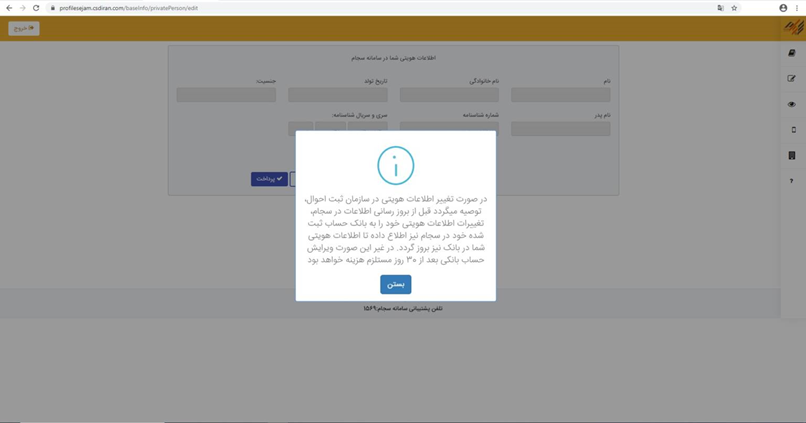This screenshot has height=423, width=806.
Task: Open the browser profile account icon
Action: [783, 8]
